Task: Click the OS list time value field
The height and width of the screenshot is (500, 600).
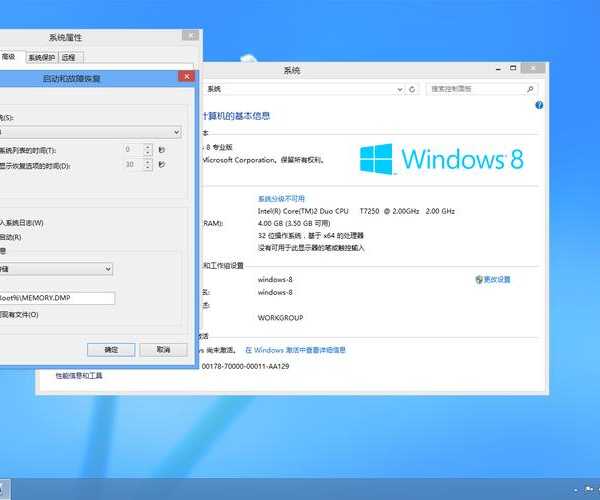Action: (x=132, y=150)
